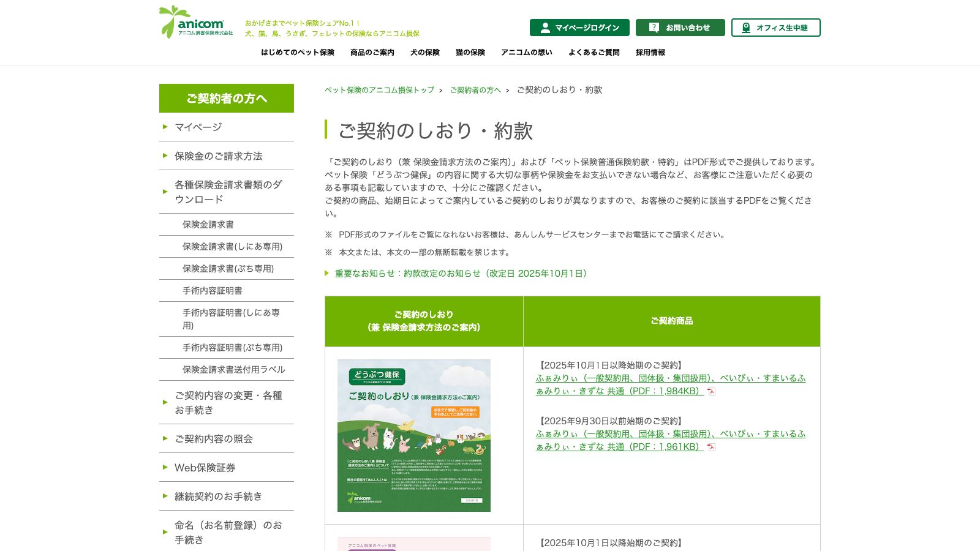Click breadcrumb ペット保険のアニコム損保トップ
Viewport: 980px width, 551px height.
[x=380, y=90]
